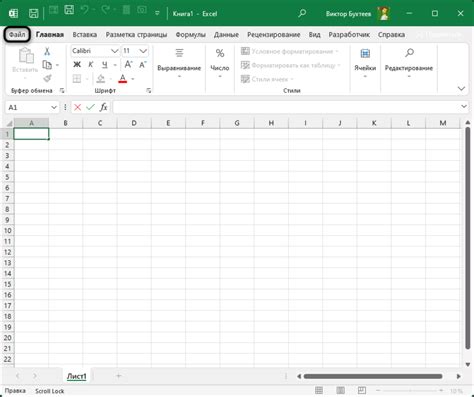Click the fill color bucket icon

click(x=100, y=79)
